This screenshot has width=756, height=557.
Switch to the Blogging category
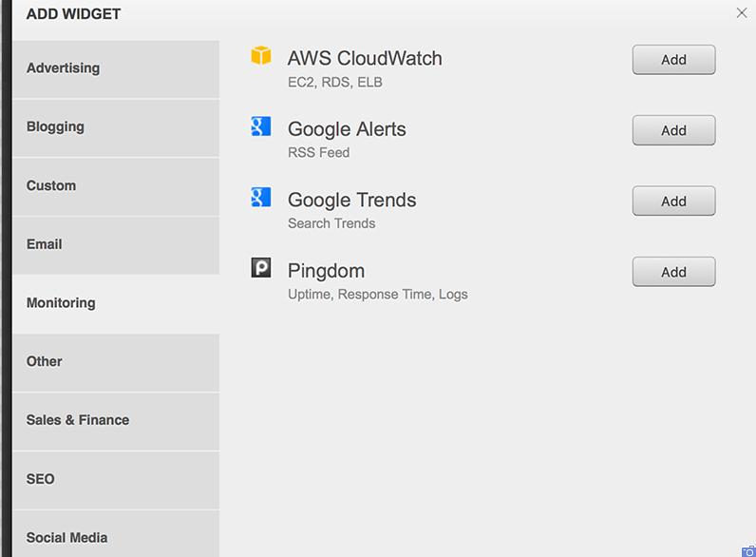pyautogui.click(x=116, y=128)
